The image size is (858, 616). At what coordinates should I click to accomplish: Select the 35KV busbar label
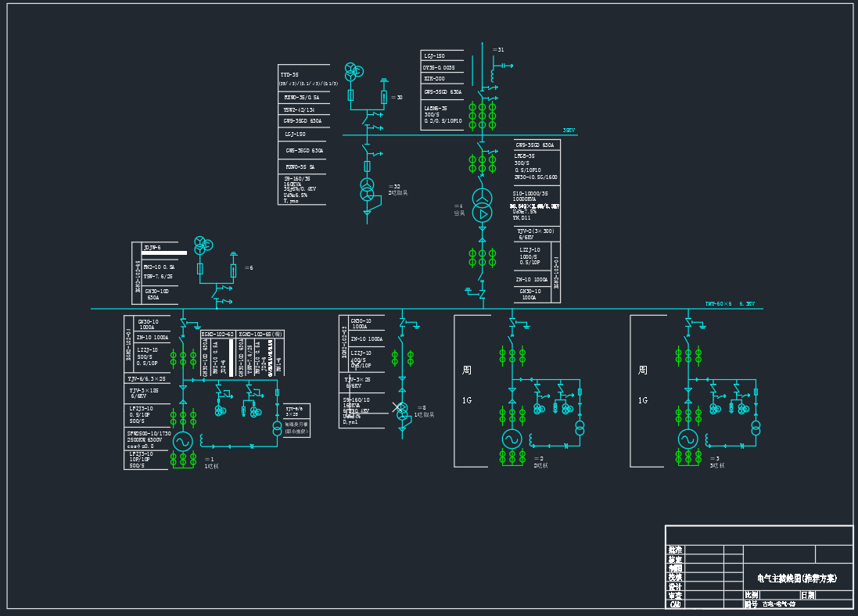click(x=569, y=131)
